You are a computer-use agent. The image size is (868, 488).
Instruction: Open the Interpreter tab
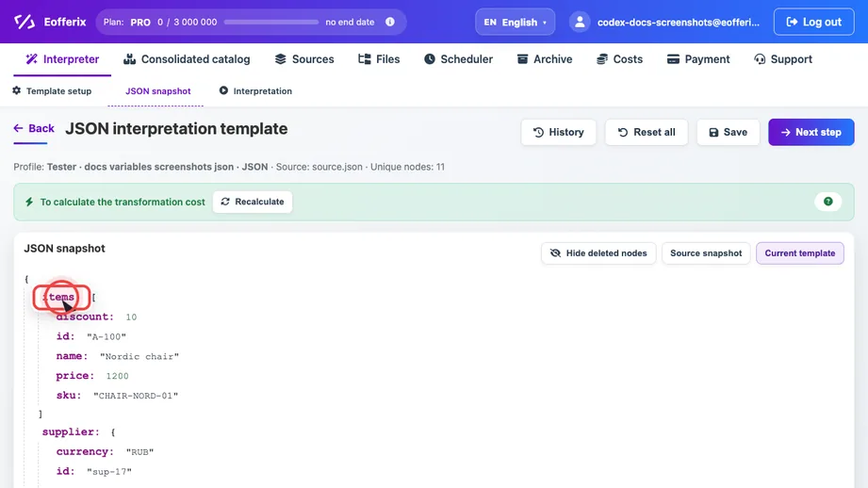coord(62,59)
